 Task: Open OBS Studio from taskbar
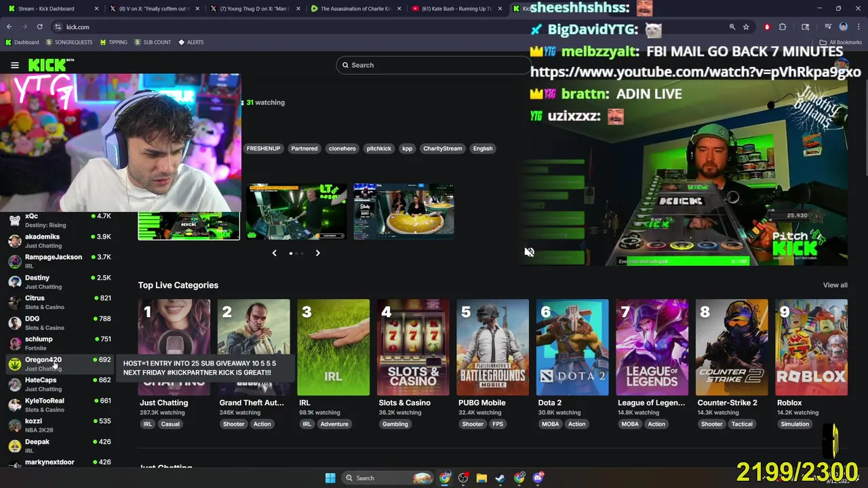pyautogui.click(x=463, y=478)
